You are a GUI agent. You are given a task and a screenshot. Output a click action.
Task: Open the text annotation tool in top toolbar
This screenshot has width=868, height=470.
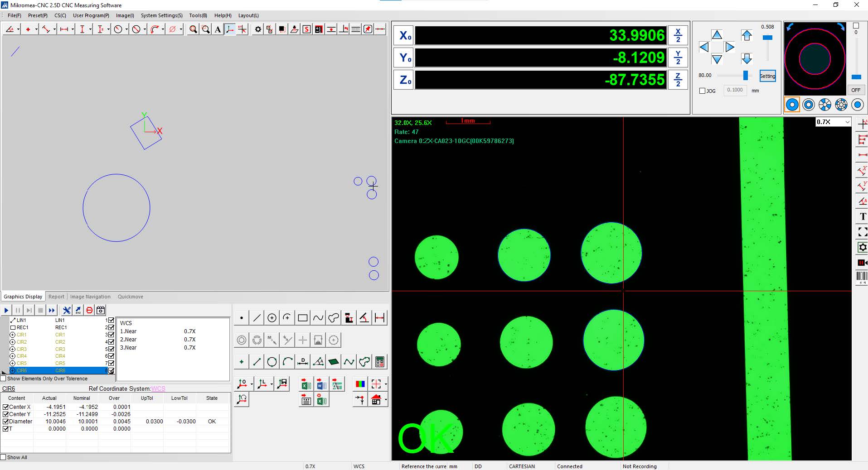[x=218, y=29]
